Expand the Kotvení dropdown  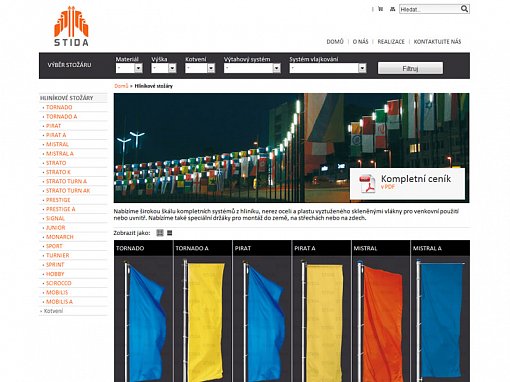click(200, 68)
